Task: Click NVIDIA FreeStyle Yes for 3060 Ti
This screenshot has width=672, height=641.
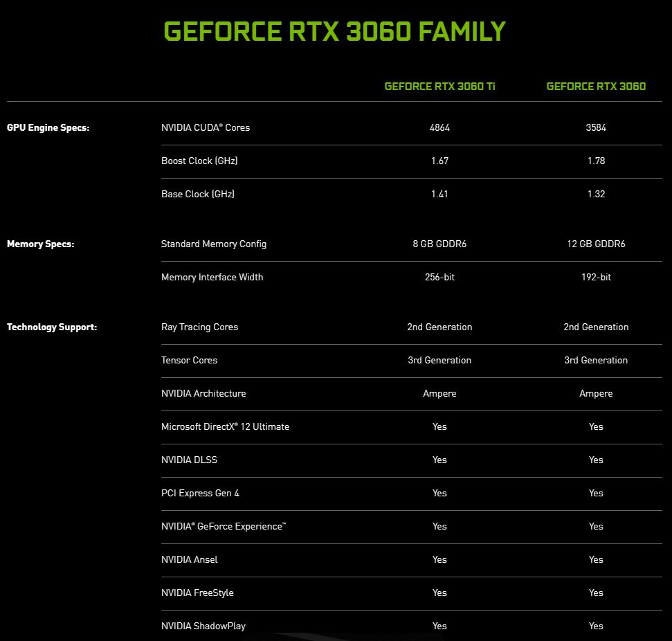Action: click(x=439, y=593)
